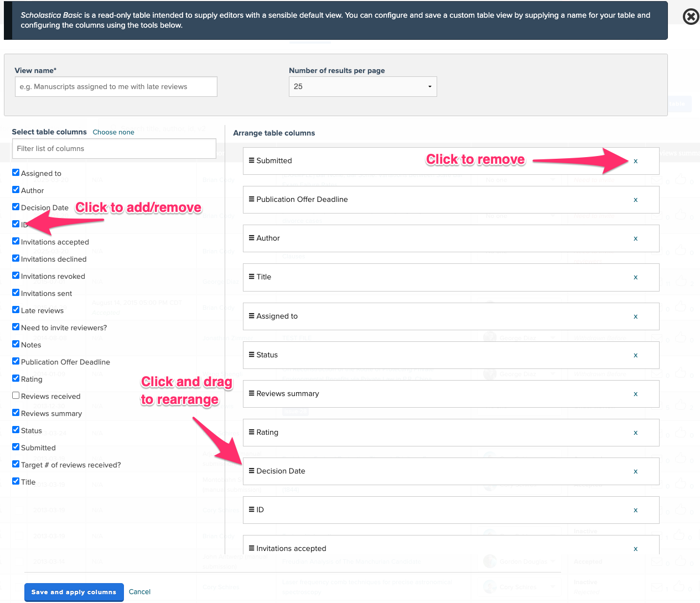Viewport: 700px width, 603px height.
Task: Toggle Reviews summary checkbox
Action: pyautogui.click(x=16, y=413)
